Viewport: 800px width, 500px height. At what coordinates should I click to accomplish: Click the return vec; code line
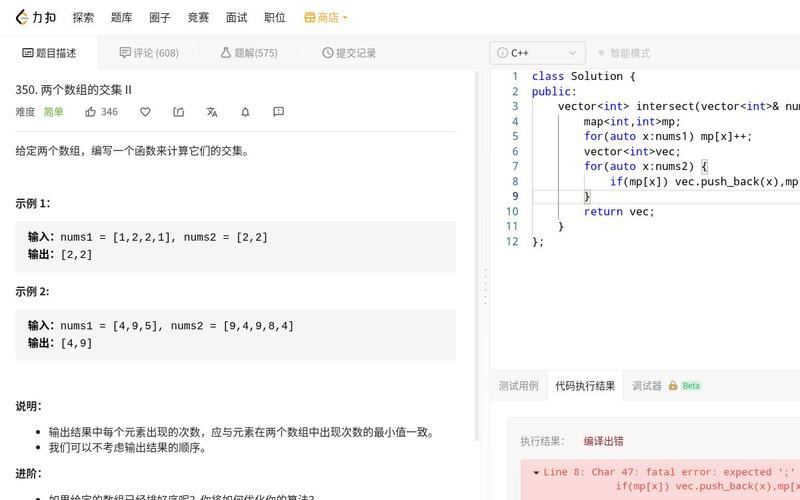(619, 211)
